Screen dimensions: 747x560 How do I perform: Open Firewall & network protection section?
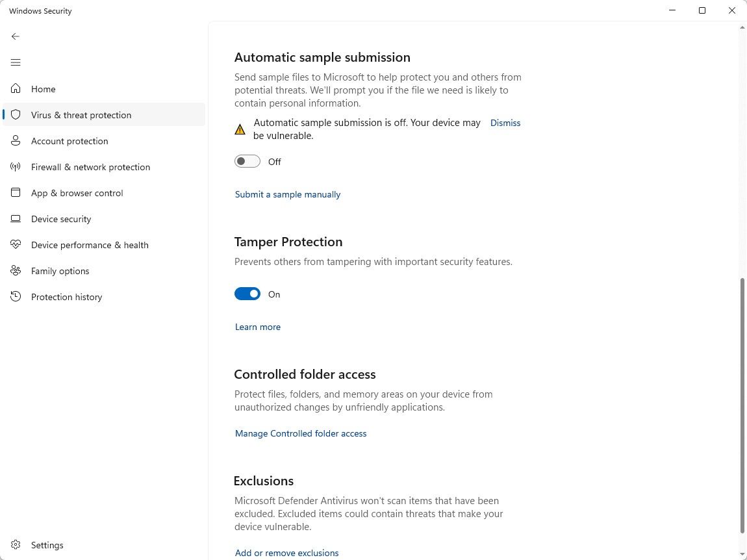pos(104,167)
